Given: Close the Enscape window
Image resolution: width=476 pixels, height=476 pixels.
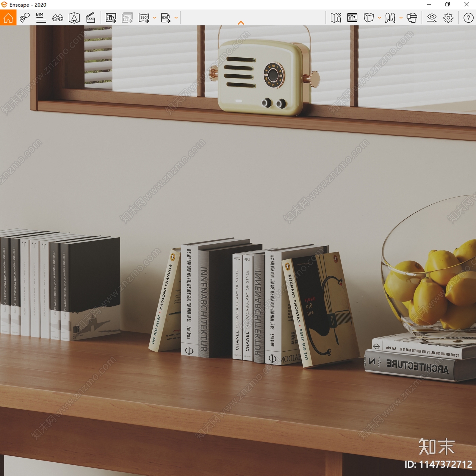Looking at the screenshot, I should tap(466, 4).
